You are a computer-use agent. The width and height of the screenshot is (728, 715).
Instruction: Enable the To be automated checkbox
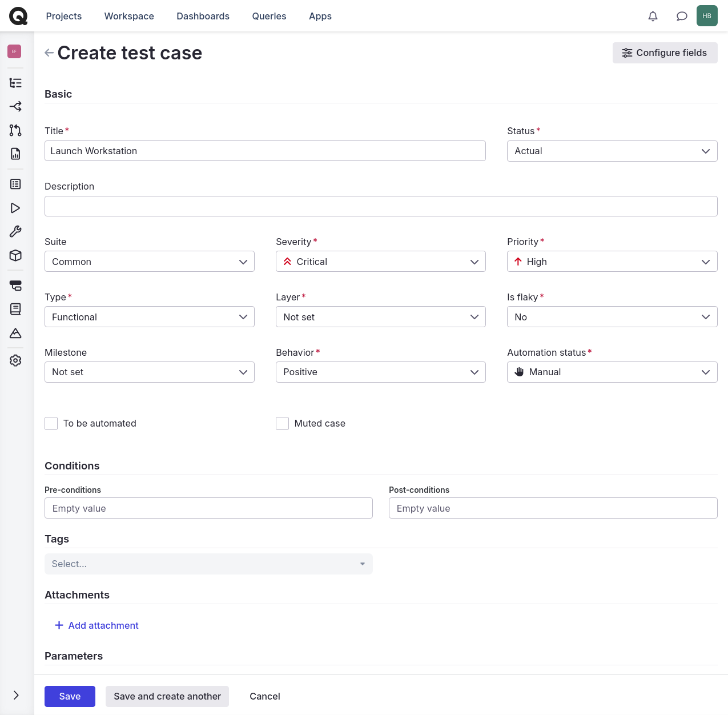(51, 423)
